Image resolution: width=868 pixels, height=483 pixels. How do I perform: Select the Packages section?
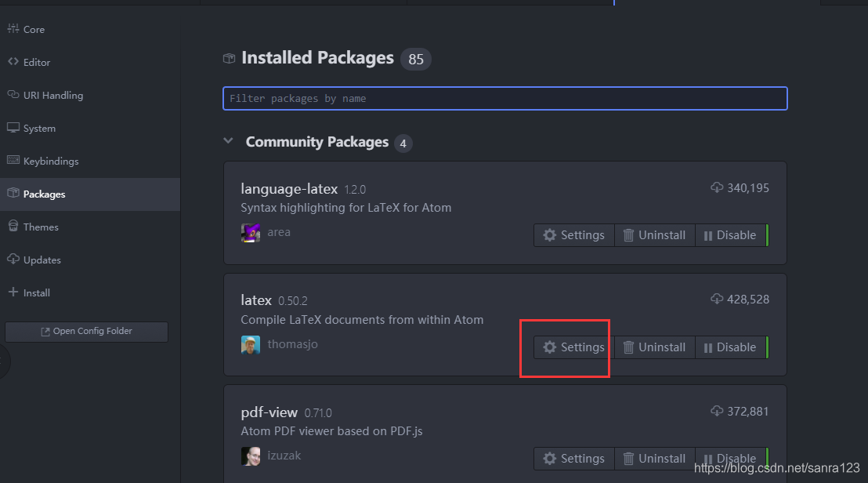coord(89,194)
